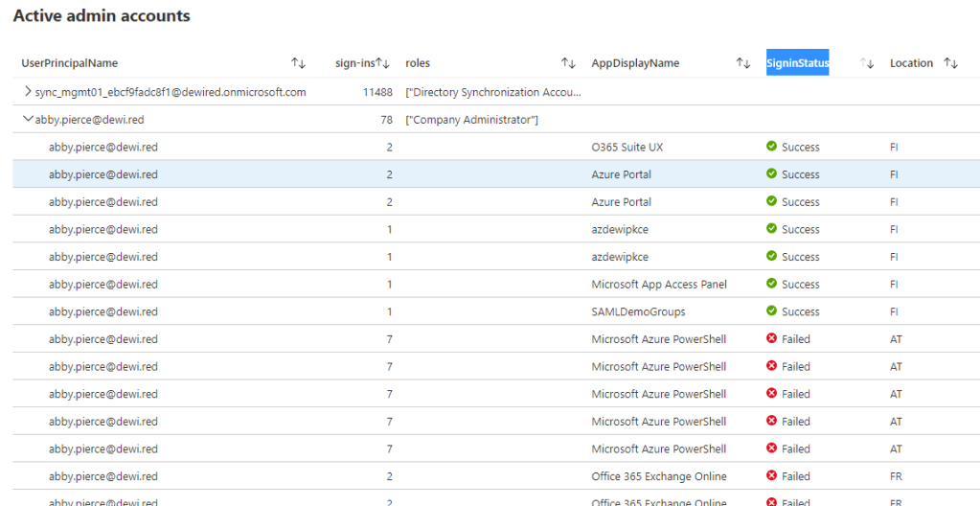Sort AppDisplayName column with arrow icon
Screen dimensions: 980x506
tap(742, 63)
